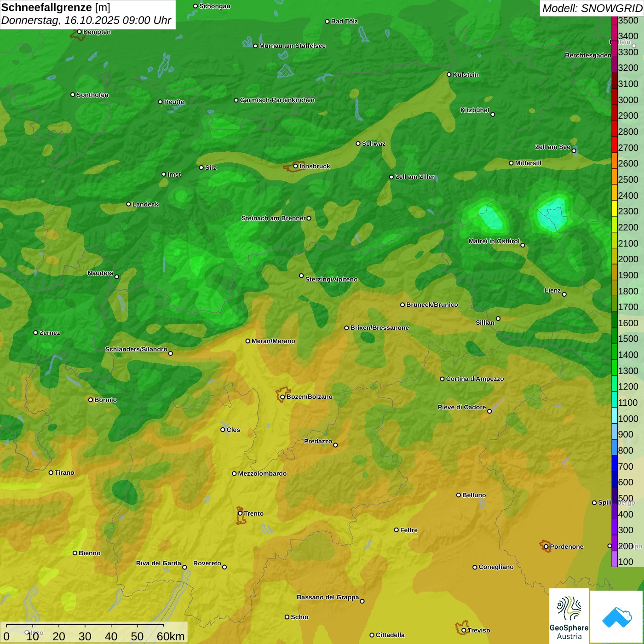Click the Predazzo location dot
The image size is (644, 644).
coord(335,445)
